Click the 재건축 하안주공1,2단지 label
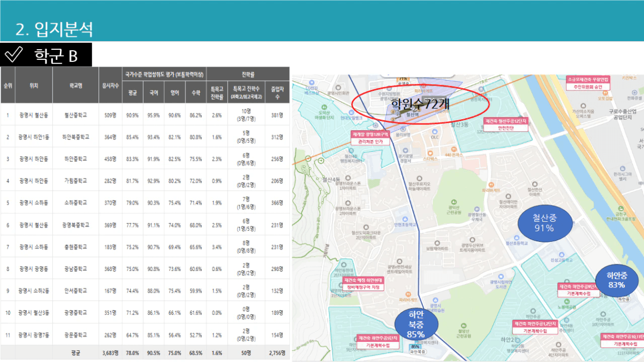 pos(534,327)
